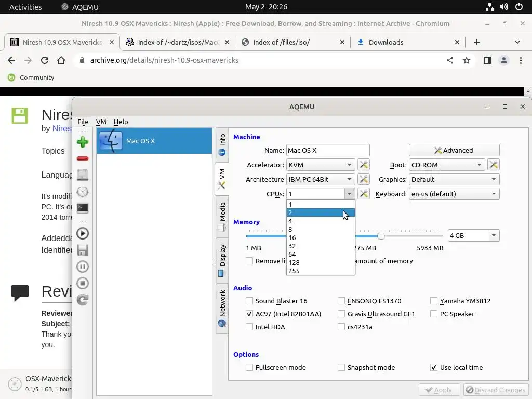Open the Graphics Default dropdown
532x399 pixels.
tap(454, 179)
